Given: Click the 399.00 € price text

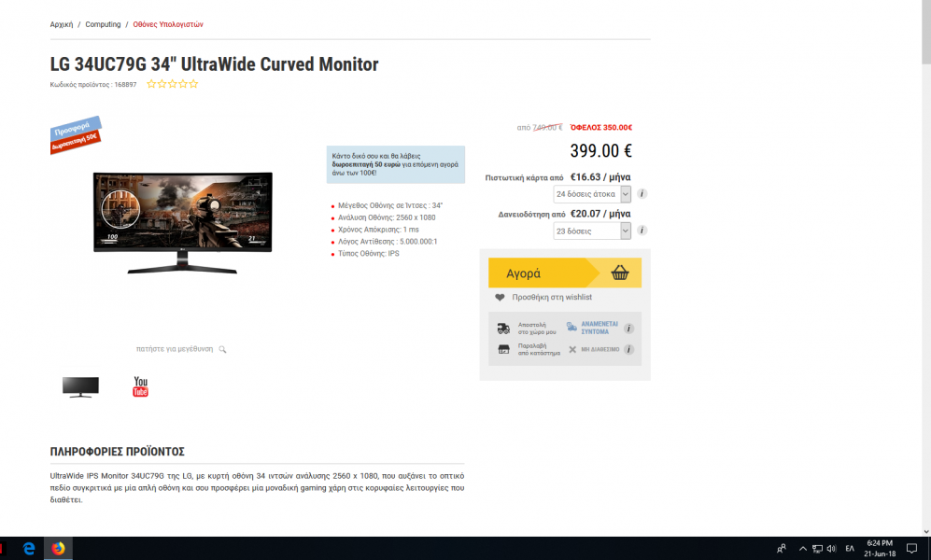Looking at the screenshot, I should (x=600, y=150).
